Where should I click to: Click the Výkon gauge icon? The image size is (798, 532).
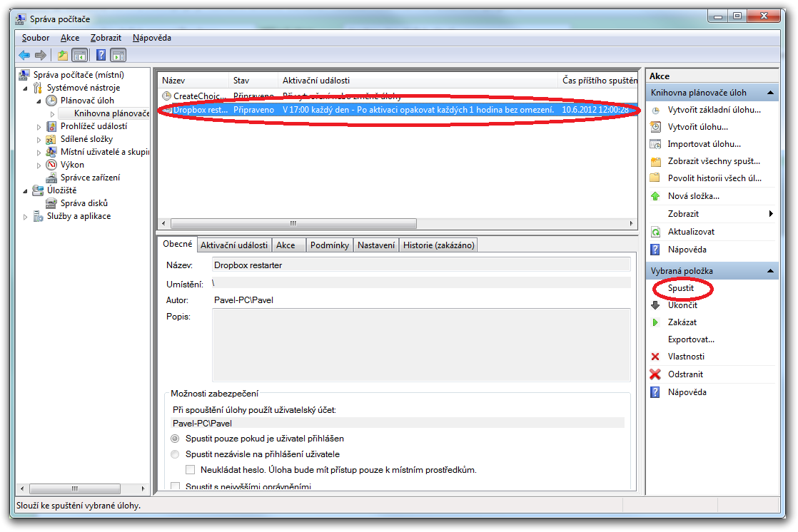[x=51, y=164]
